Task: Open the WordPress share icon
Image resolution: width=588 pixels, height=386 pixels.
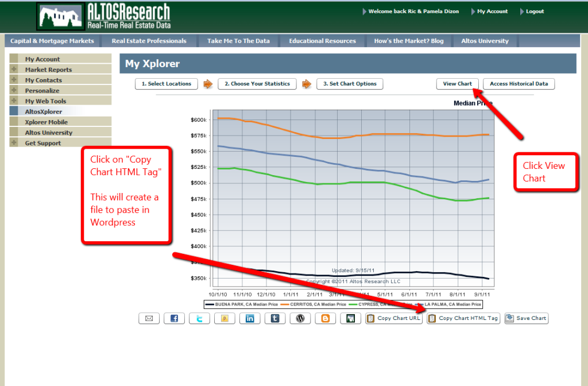Action: click(x=300, y=318)
